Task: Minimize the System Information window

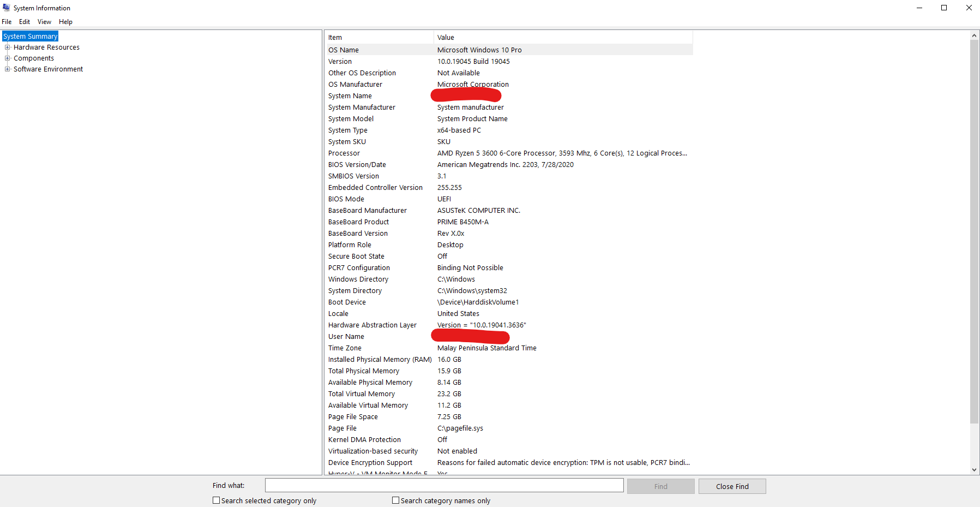Action: (919, 8)
